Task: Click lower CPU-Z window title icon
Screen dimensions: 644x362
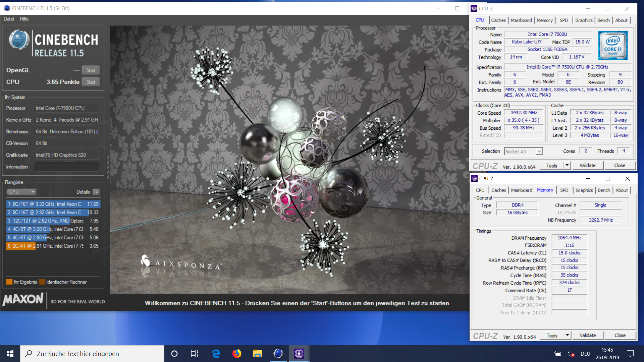Action: 474,178
